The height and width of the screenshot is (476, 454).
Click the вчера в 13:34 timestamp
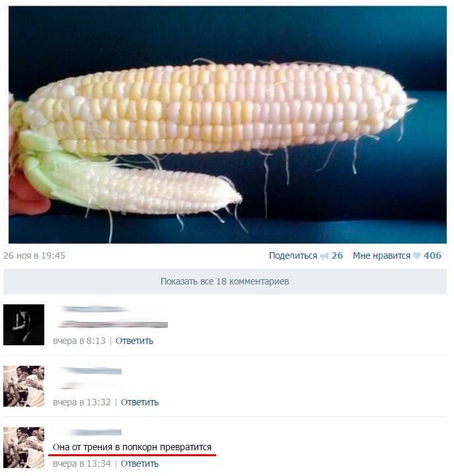tap(82, 464)
